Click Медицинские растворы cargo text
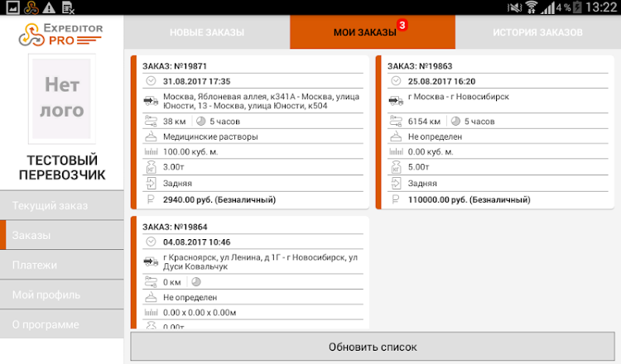 210,136
